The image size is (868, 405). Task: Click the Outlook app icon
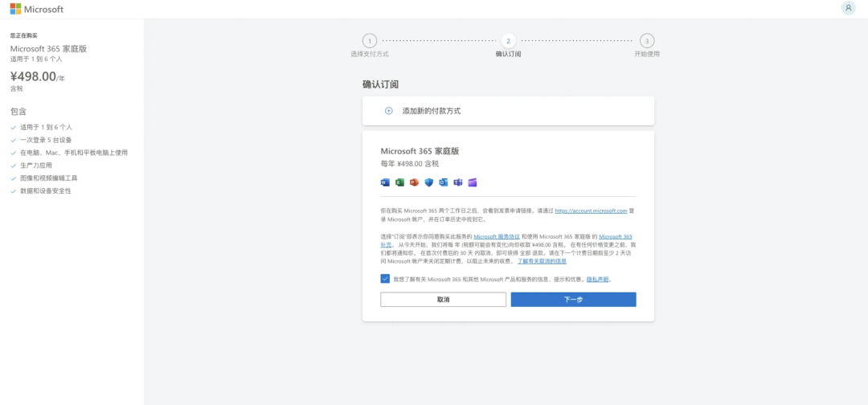click(x=444, y=182)
